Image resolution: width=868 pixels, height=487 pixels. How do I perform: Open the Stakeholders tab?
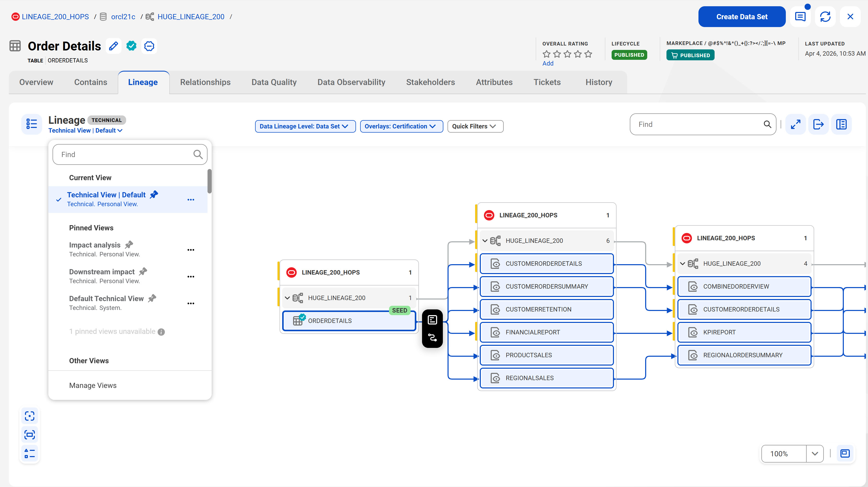430,82
